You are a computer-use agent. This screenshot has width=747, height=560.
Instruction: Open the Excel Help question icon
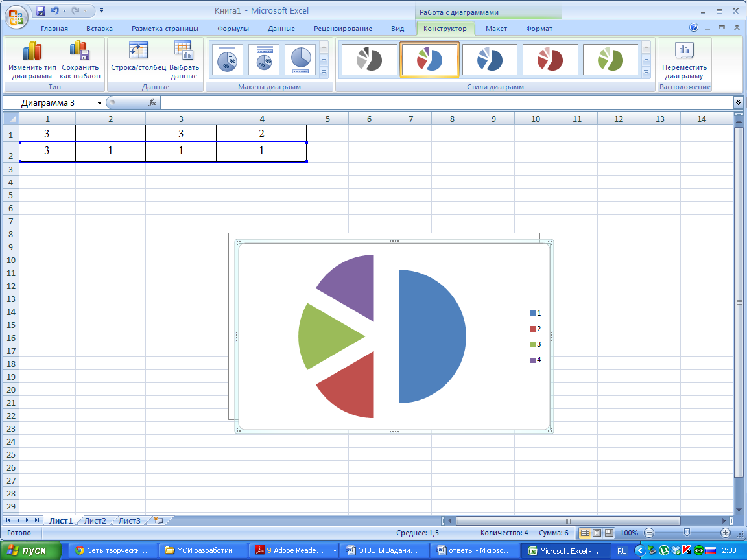click(694, 28)
